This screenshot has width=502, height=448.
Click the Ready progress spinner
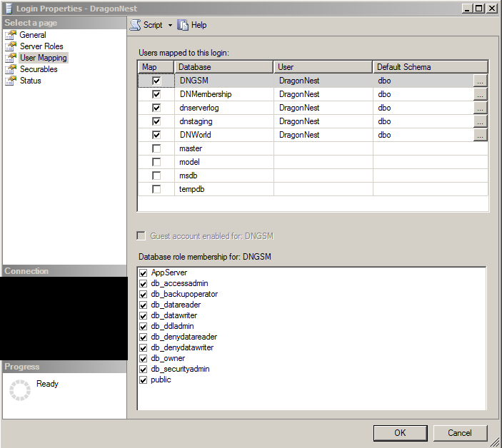[20, 390]
